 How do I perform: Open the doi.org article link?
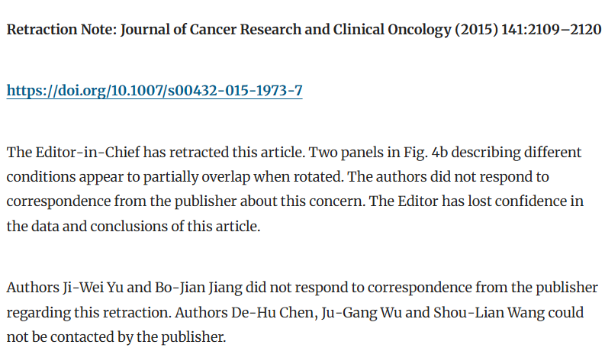pos(154,91)
